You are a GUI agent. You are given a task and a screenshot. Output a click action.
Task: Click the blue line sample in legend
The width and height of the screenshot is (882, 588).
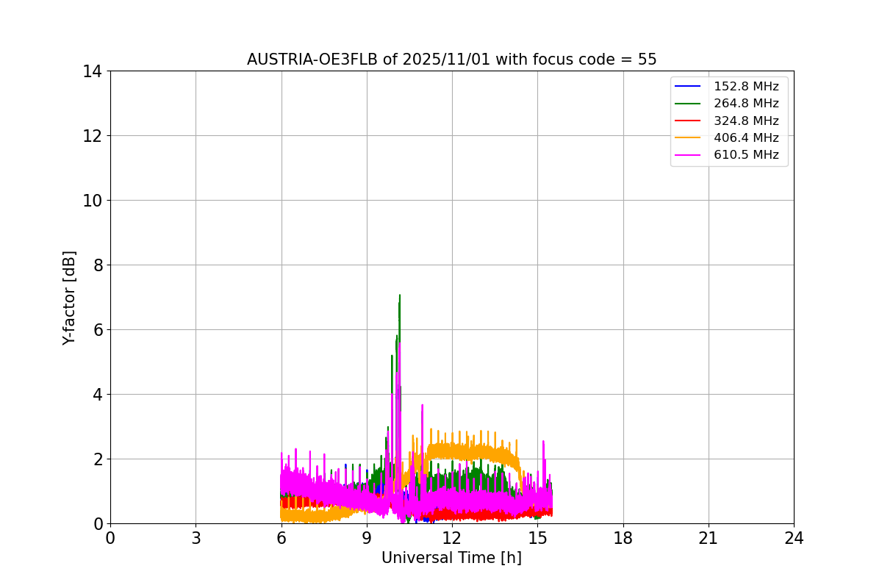pyautogui.click(x=688, y=87)
